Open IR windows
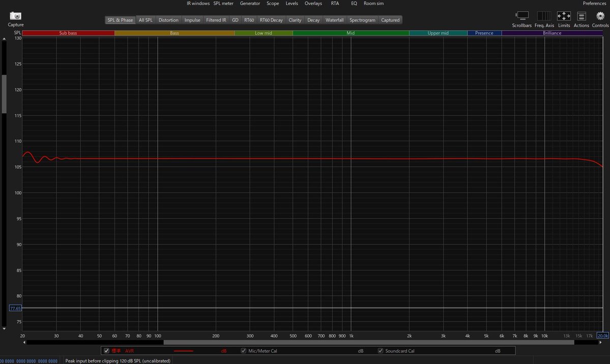Screen dimensions: 610x364 tap(198, 4)
